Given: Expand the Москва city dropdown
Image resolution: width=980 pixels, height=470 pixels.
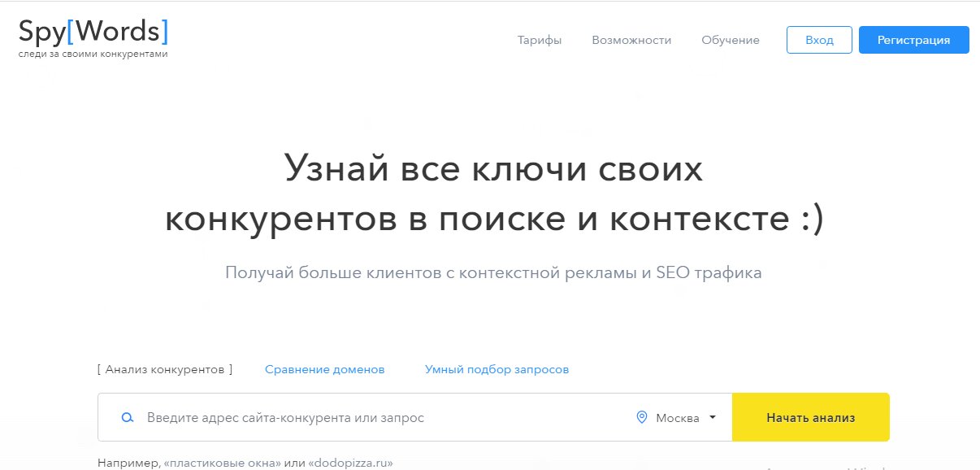Looking at the screenshot, I should pyautogui.click(x=679, y=416).
